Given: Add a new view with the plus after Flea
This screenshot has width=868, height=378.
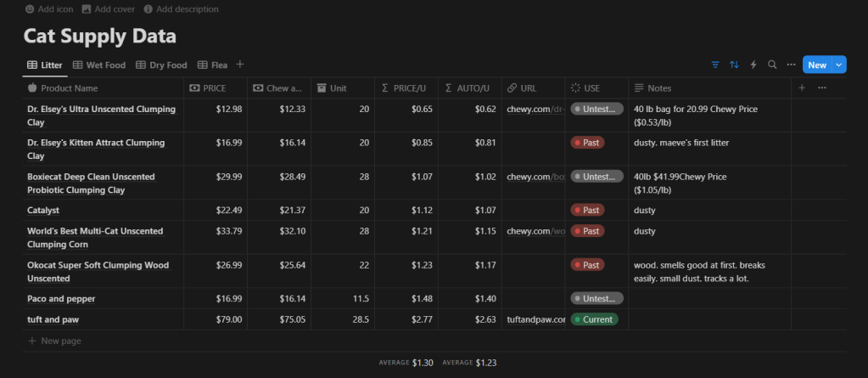Looking at the screenshot, I should tap(240, 65).
